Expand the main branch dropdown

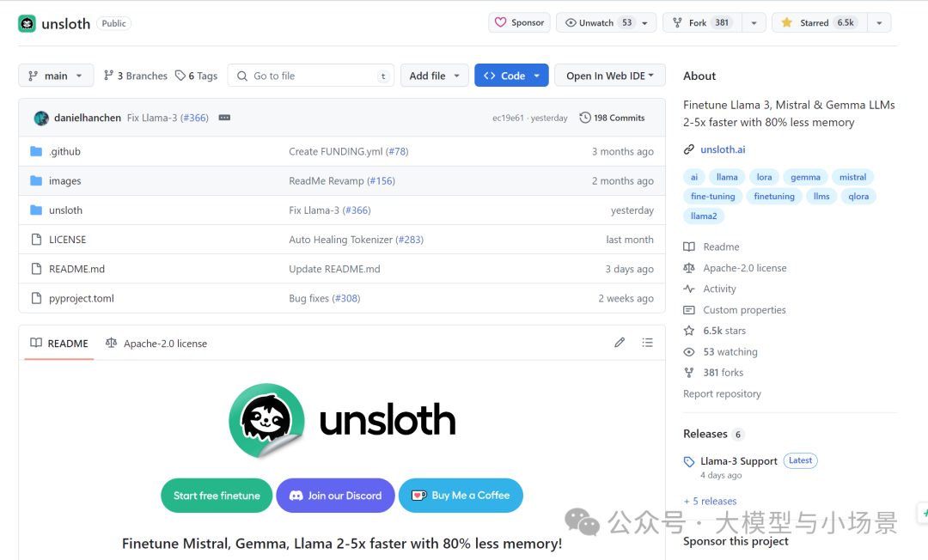pyautogui.click(x=56, y=76)
